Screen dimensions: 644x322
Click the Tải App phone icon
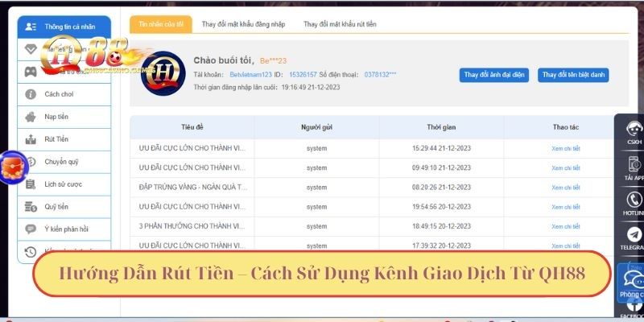pyautogui.click(x=634, y=165)
